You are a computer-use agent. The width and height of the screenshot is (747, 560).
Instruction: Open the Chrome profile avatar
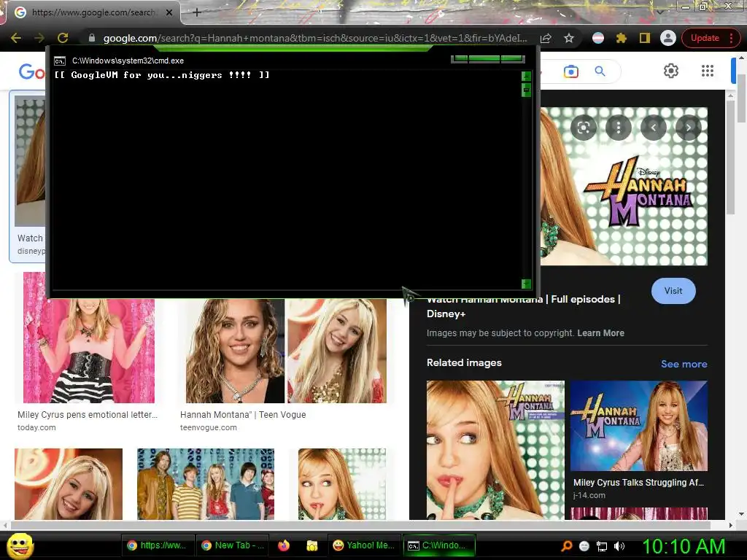(x=668, y=38)
